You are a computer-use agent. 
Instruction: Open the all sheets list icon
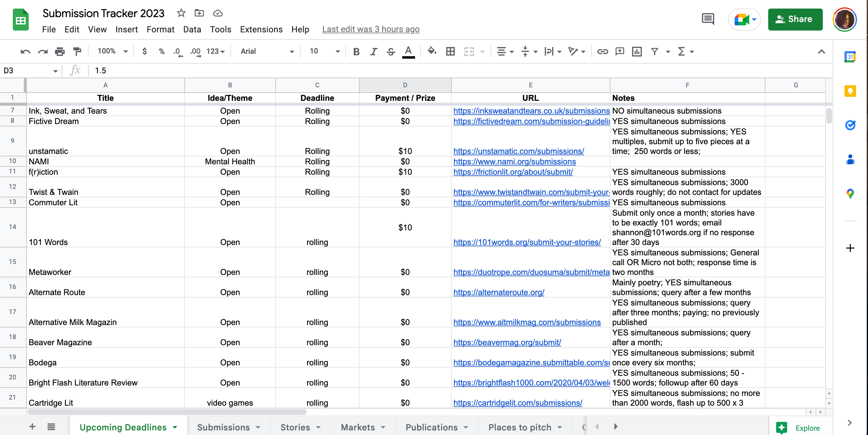(51, 426)
